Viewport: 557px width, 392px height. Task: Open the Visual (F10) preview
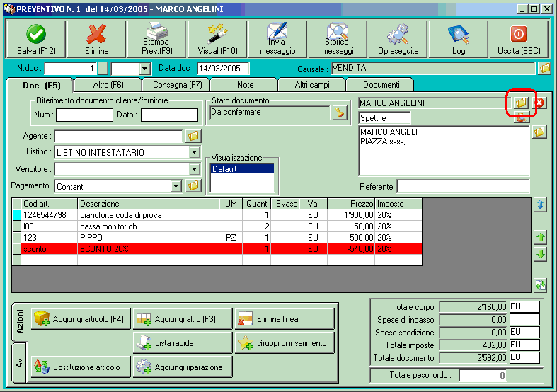[217, 39]
